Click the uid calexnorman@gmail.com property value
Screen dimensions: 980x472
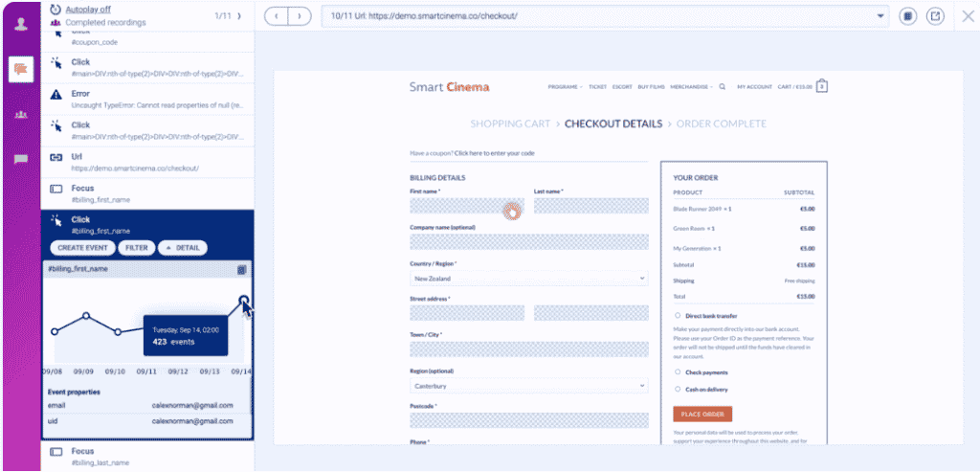click(192, 421)
